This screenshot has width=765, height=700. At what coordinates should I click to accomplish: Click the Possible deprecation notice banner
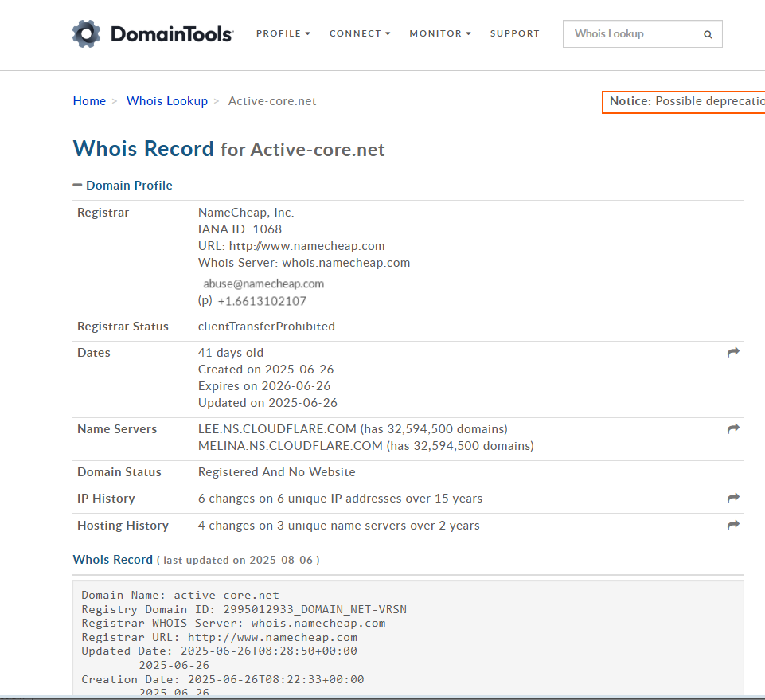684,102
